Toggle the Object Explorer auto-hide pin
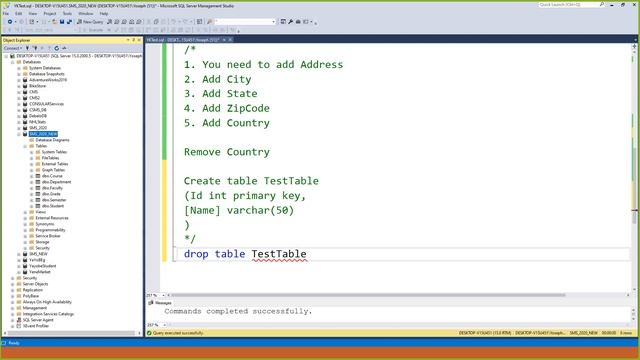Image resolution: width=640 pixels, height=360 pixels. (x=133, y=40)
